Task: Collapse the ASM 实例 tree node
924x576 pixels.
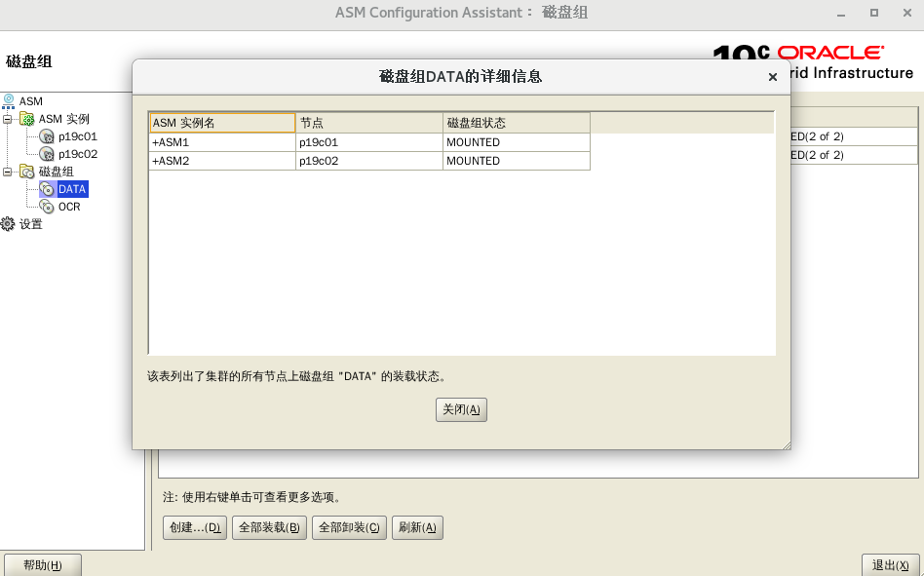Action: pos(7,119)
